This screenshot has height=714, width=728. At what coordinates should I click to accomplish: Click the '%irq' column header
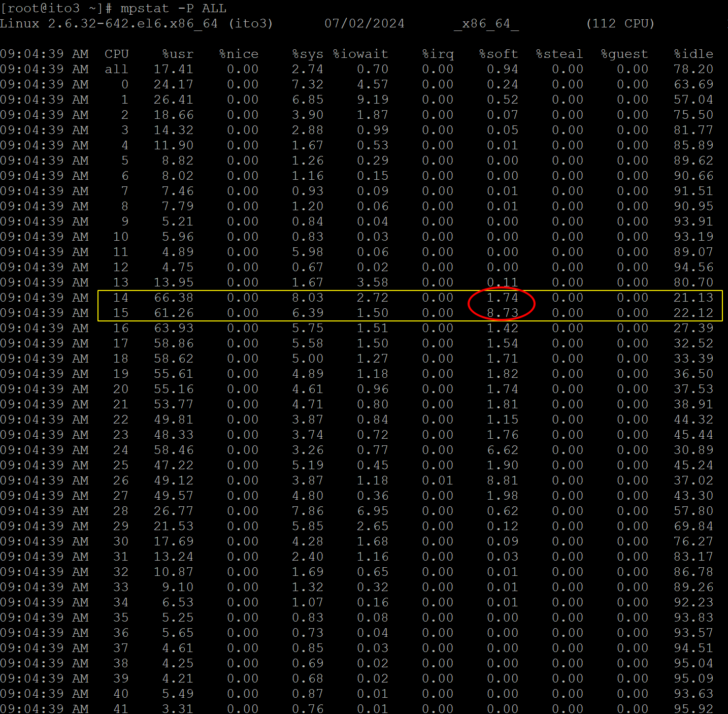point(438,54)
